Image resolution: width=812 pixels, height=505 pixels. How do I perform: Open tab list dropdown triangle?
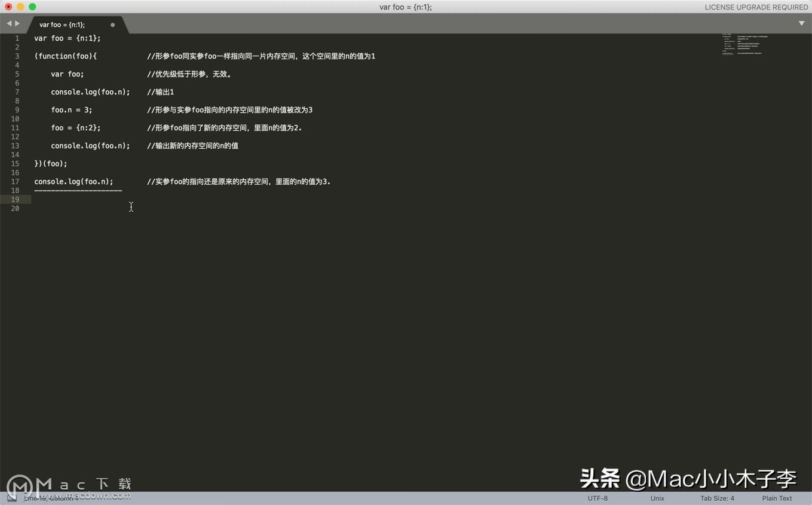pos(801,23)
